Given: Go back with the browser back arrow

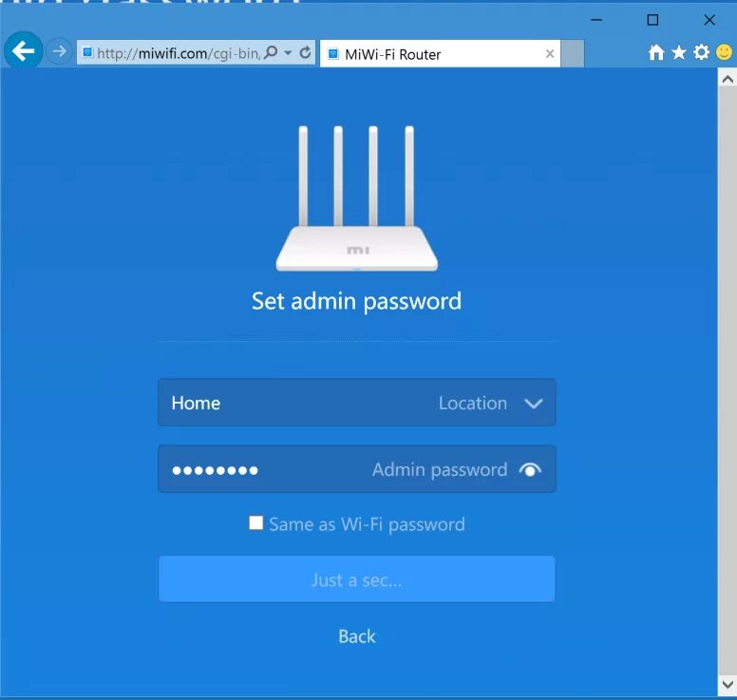Looking at the screenshot, I should click(x=23, y=50).
